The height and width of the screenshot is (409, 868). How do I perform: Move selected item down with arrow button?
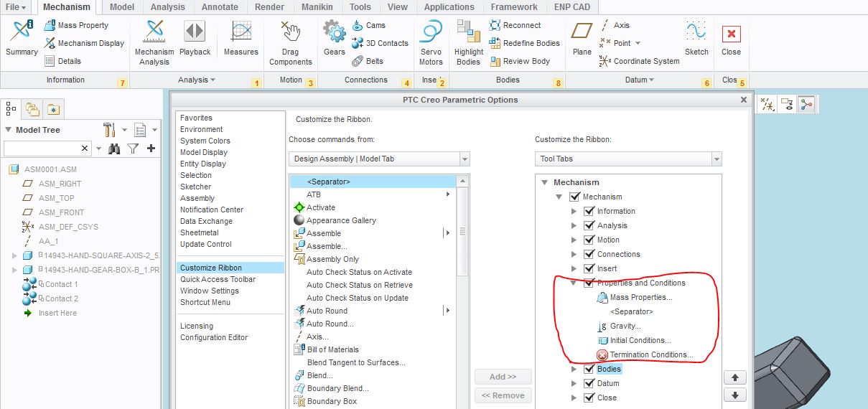coord(735,395)
